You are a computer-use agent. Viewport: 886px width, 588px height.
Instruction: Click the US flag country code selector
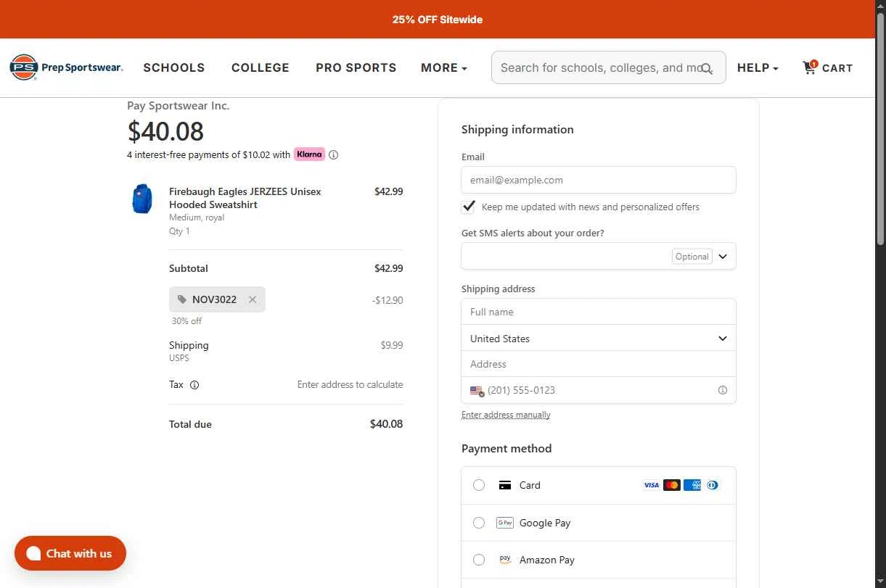tap(477, 391)
